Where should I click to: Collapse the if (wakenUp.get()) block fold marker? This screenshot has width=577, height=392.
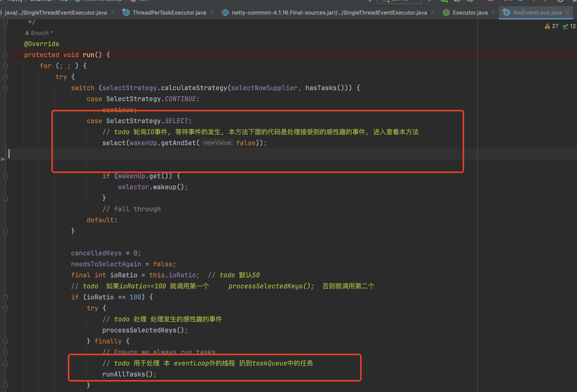tap(6, 176)
